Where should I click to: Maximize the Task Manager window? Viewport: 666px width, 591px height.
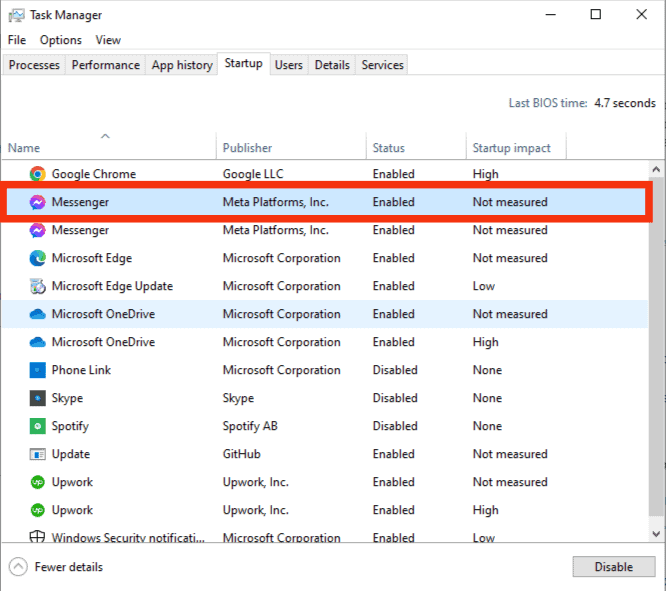[595, 15]
